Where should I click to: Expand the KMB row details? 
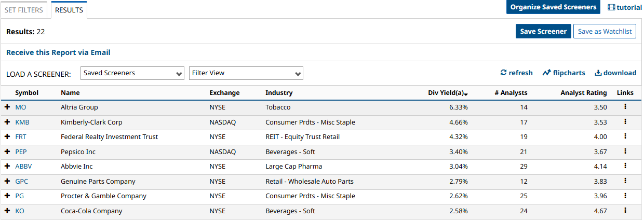[7, 122]
